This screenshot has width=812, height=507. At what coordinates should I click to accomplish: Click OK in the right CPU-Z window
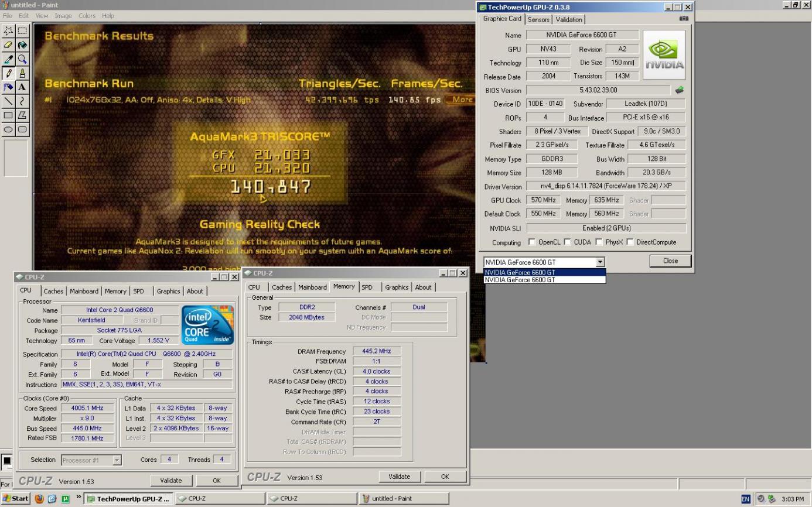(x=445, y=477)
